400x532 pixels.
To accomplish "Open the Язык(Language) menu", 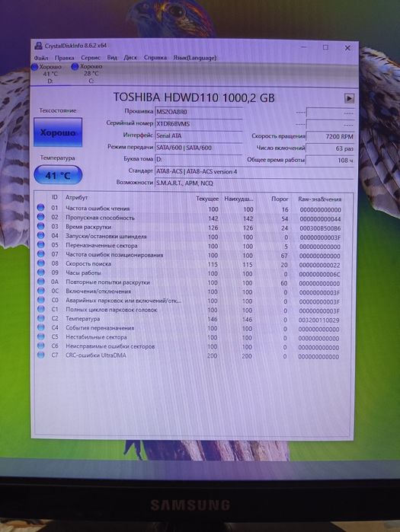I will [x=194, y=58].
